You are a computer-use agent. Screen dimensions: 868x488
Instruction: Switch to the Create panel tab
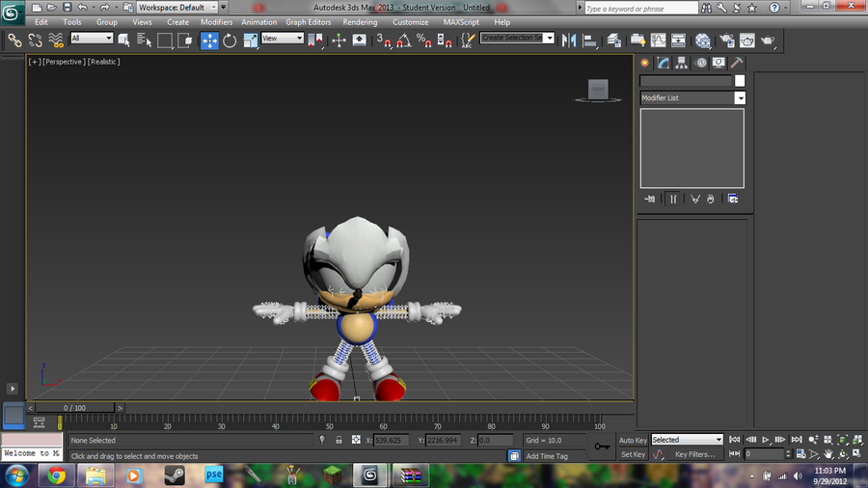coord(645,63)
